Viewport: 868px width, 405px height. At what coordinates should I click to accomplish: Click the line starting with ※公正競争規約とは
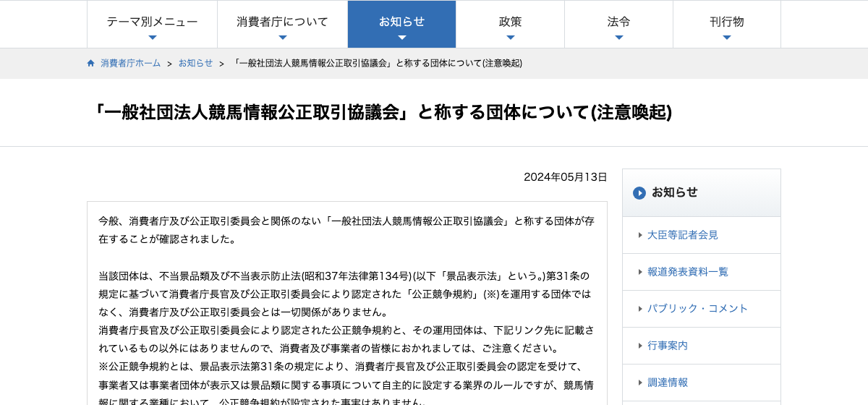pyautogui.click(x=340, y=366)
